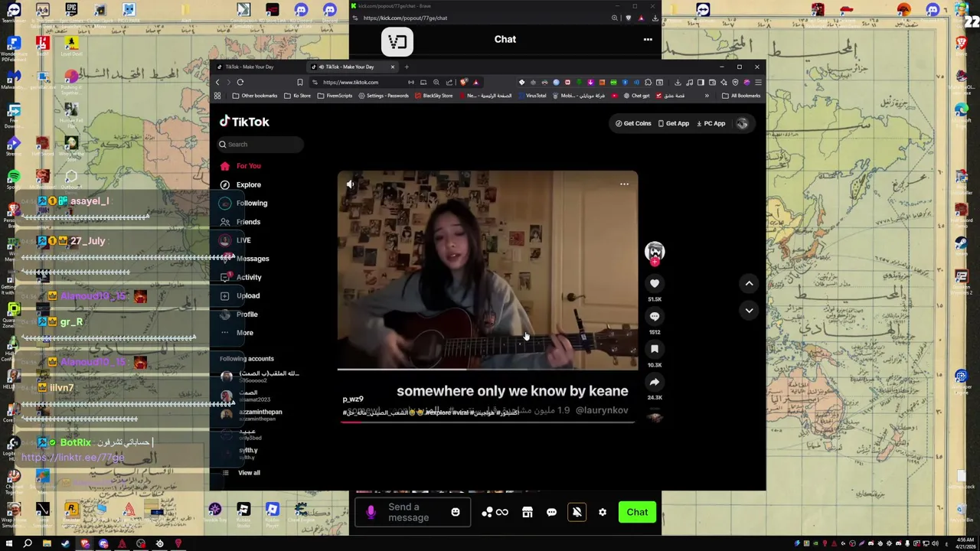Viewport: 980px width, 551px height.
Task: Open a new browser tab
Action: (x=407, y=67)
